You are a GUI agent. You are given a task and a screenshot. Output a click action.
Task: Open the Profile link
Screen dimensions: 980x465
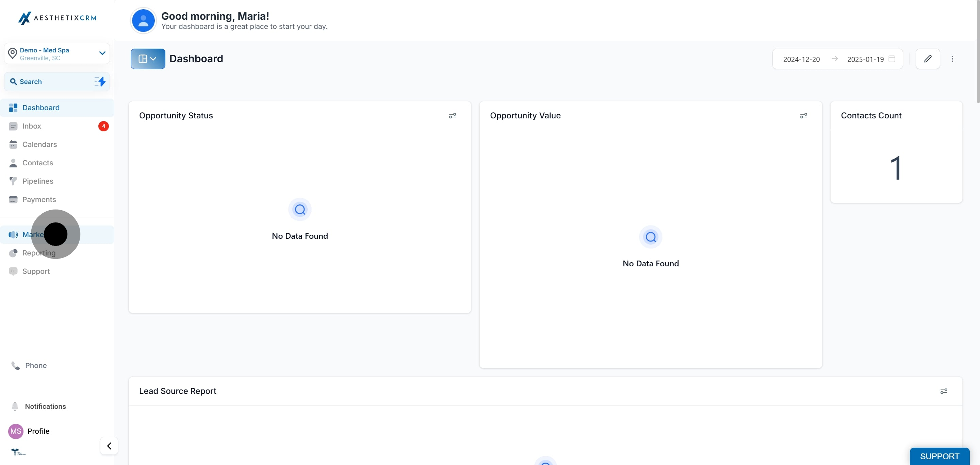[38, 431]
